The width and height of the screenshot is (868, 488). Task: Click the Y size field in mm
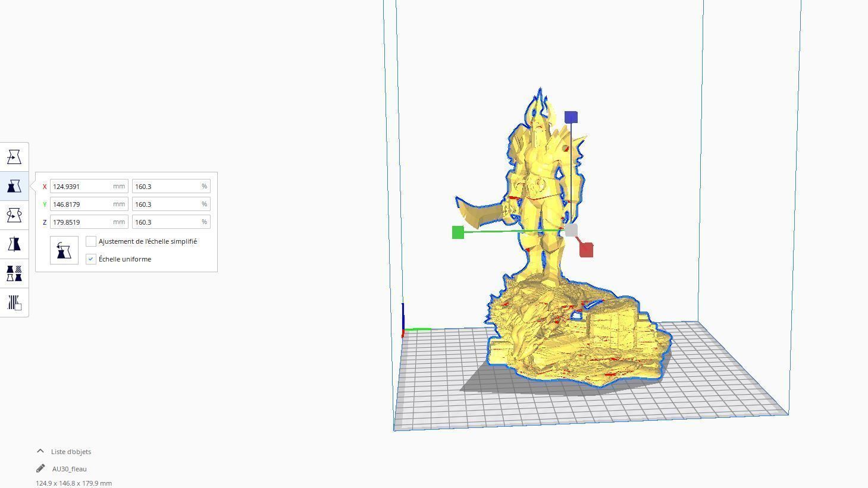click(89, 204)
